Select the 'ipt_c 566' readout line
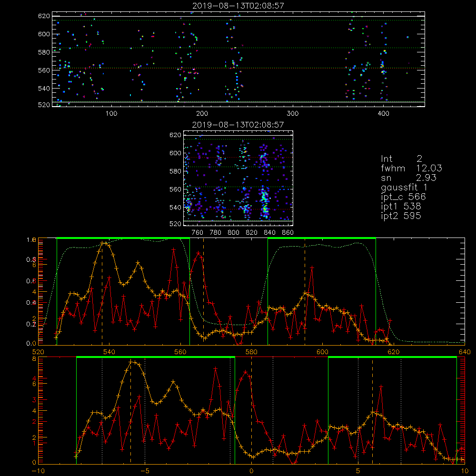 [404, 197]
